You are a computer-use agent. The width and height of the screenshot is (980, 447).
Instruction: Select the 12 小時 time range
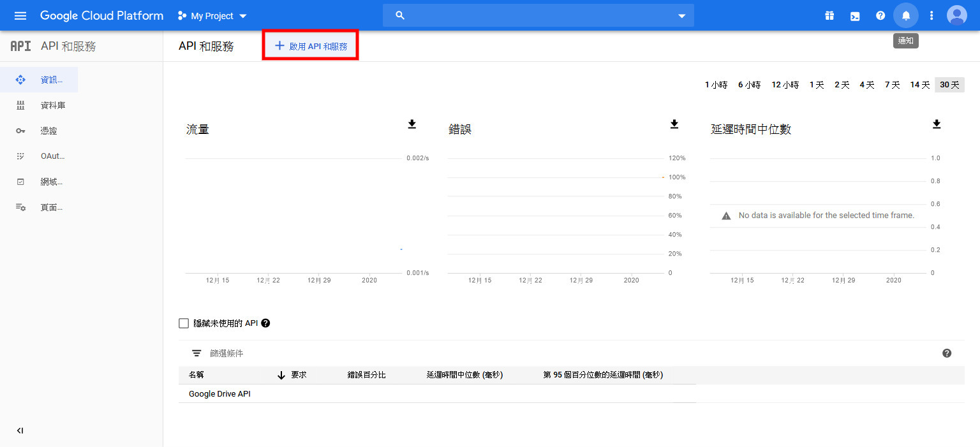point(785,85)
